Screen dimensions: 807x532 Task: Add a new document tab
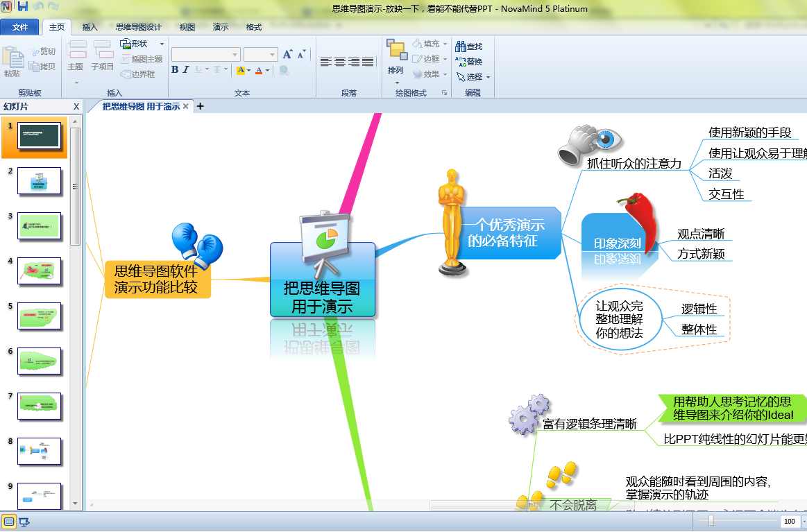[x=201, y=106]
